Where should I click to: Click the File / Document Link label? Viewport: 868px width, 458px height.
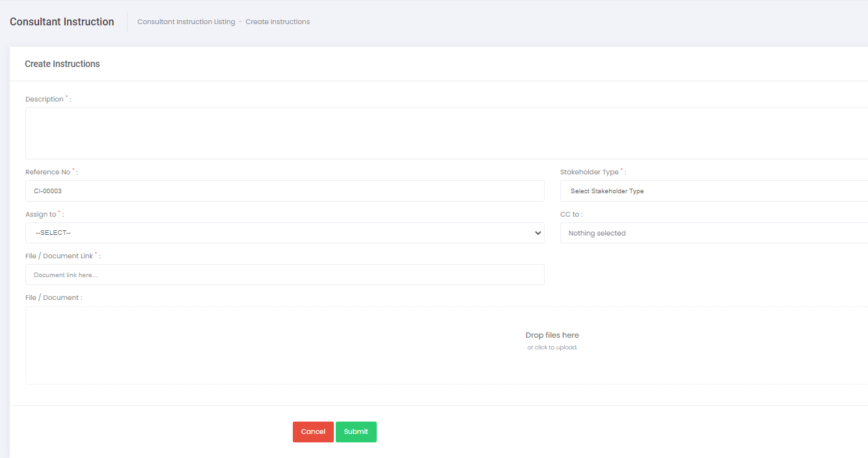point(59,256)
